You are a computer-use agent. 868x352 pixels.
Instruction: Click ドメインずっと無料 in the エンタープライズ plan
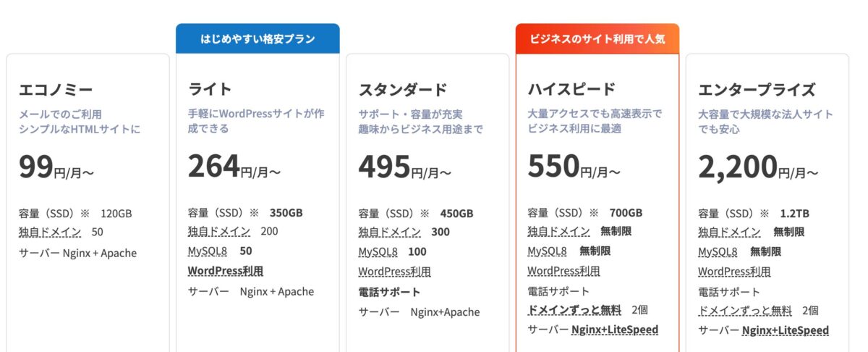(745, 311)
